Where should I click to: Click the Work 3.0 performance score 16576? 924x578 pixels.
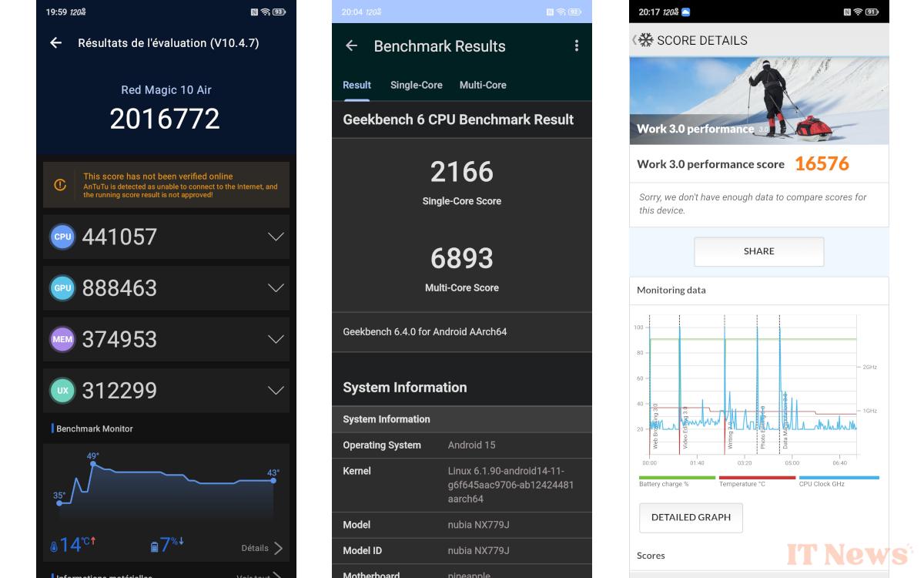[x=822, y=163]
